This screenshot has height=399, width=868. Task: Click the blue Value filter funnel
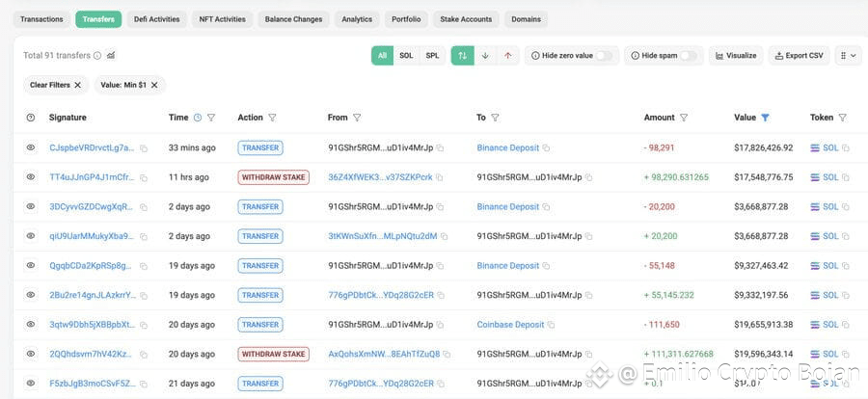pos(765,118)
